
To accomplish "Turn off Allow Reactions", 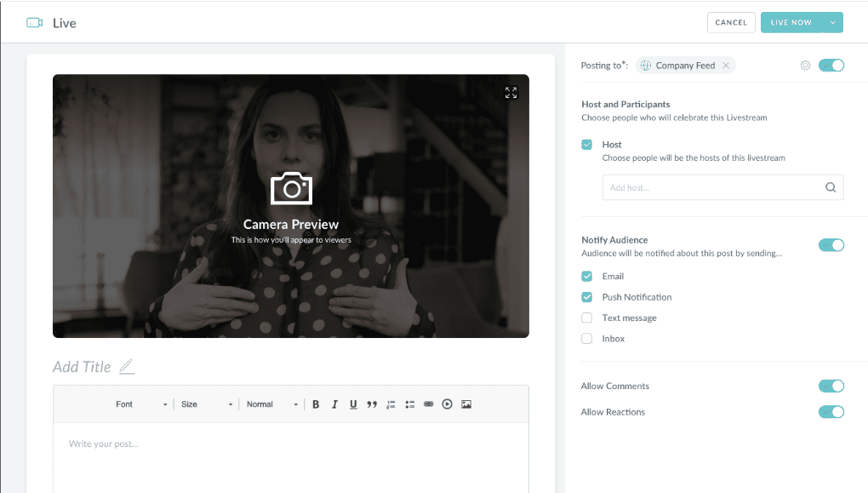I will [x=831, y=412].
